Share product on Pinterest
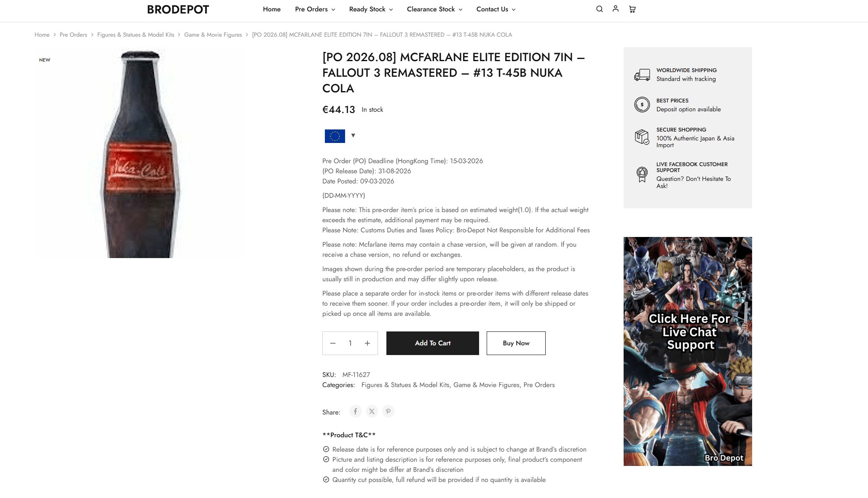This screenshot has height=498, width=868. (x=388, y=411)
